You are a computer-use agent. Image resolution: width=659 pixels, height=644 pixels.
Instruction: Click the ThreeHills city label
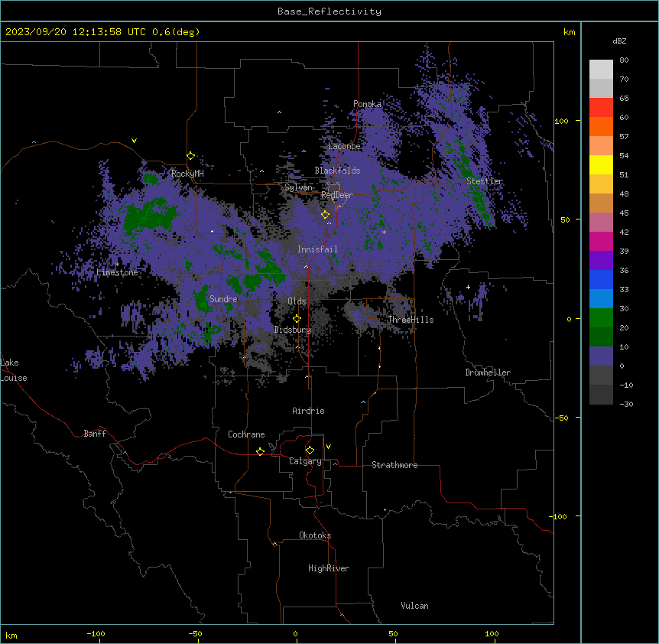tap(411, 320)
